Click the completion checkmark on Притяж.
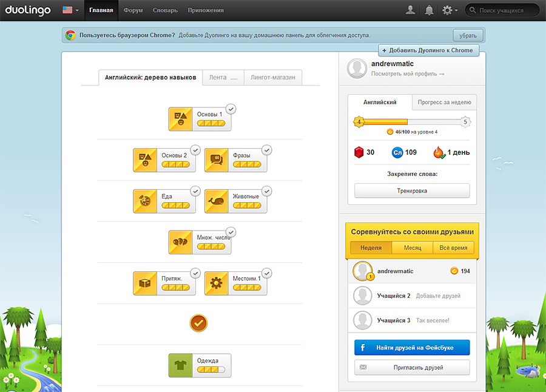Viewport: 546px width, 392px height. [x=195, y=273]
